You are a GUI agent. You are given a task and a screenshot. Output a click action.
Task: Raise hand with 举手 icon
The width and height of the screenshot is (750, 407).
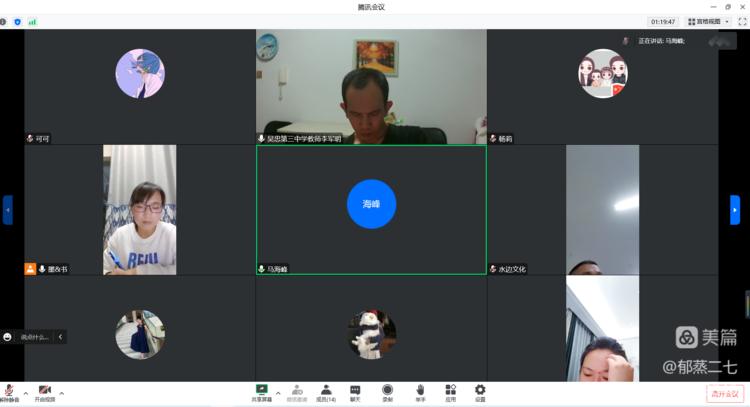click(420, 391)
